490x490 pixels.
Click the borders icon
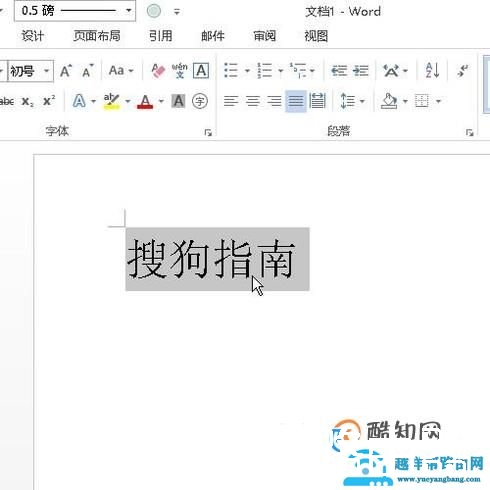click(x=422, y=101)
